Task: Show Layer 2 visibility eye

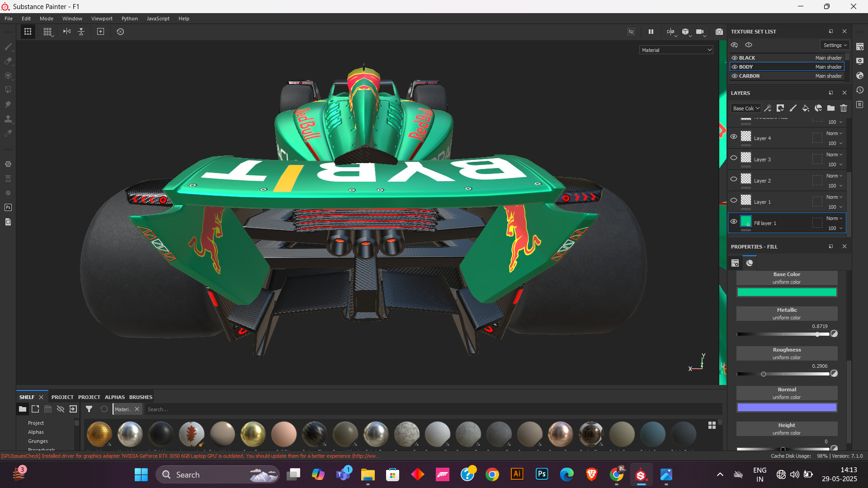Action: tap(734, 179)
